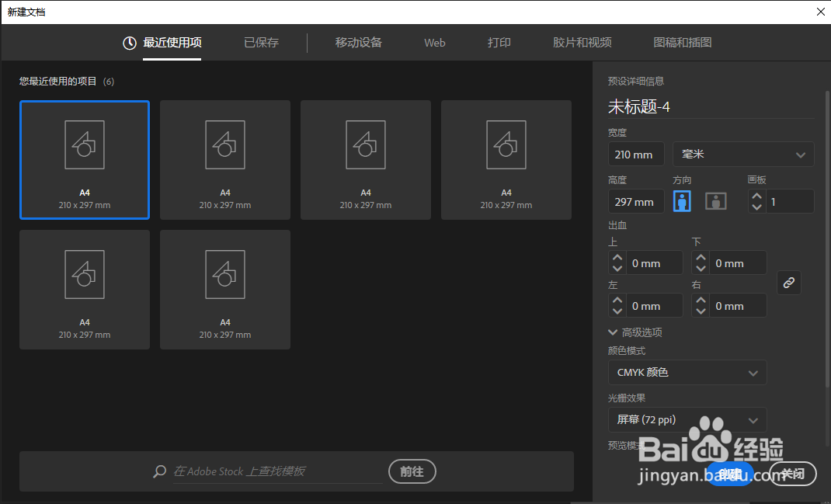The image size is (831, 504).
Task: Decrease top bleed (上) value
Action: pos(617,268)
